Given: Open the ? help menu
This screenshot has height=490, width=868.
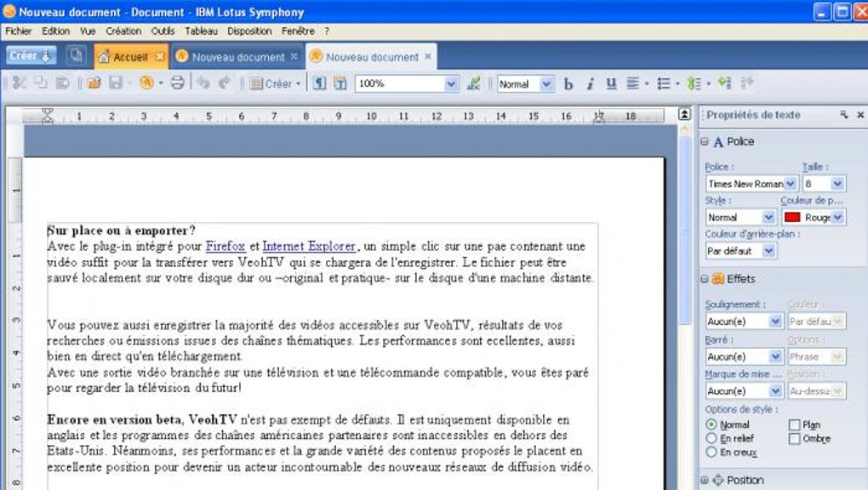Looking at the screenshot, I should coord(327,31).
